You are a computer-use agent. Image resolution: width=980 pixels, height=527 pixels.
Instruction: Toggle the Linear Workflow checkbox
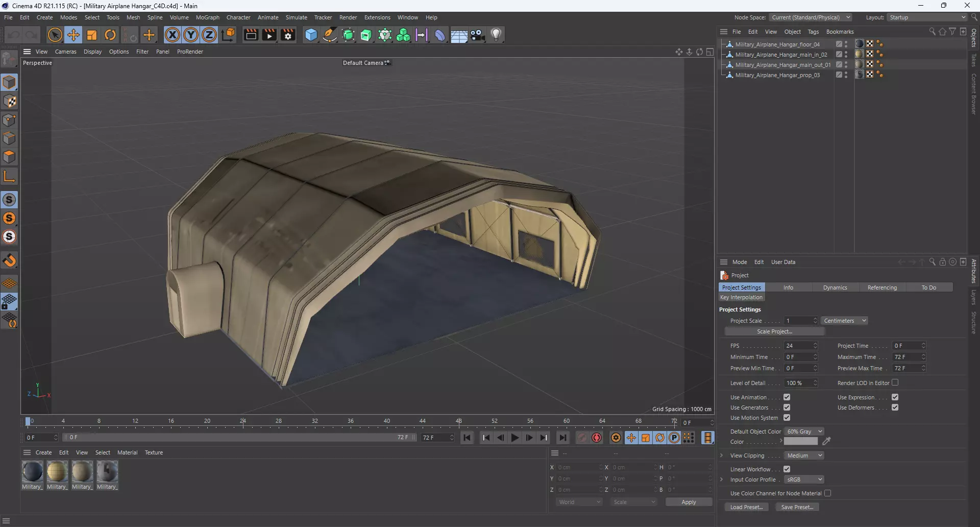point(787,469)
